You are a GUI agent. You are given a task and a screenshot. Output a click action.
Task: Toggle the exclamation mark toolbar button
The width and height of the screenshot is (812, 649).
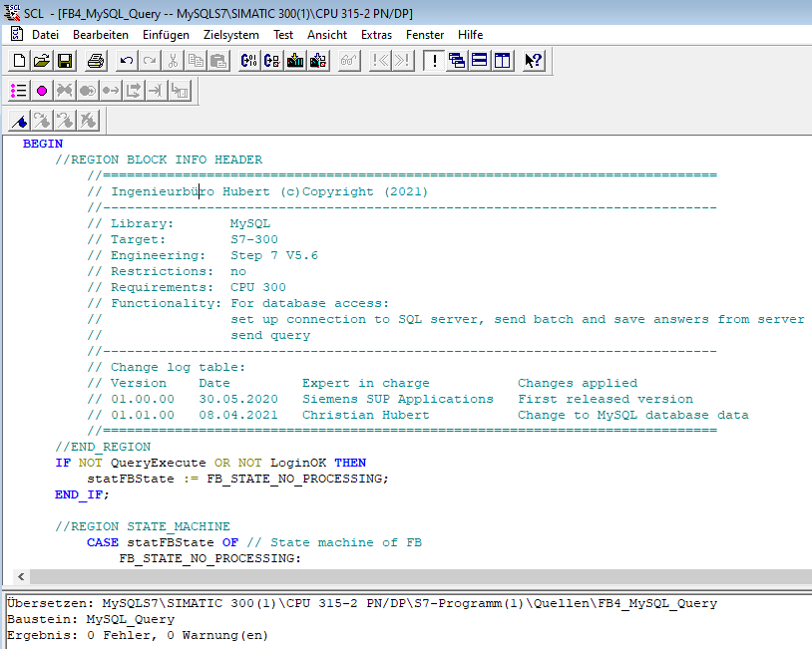[x=433, y=61]
